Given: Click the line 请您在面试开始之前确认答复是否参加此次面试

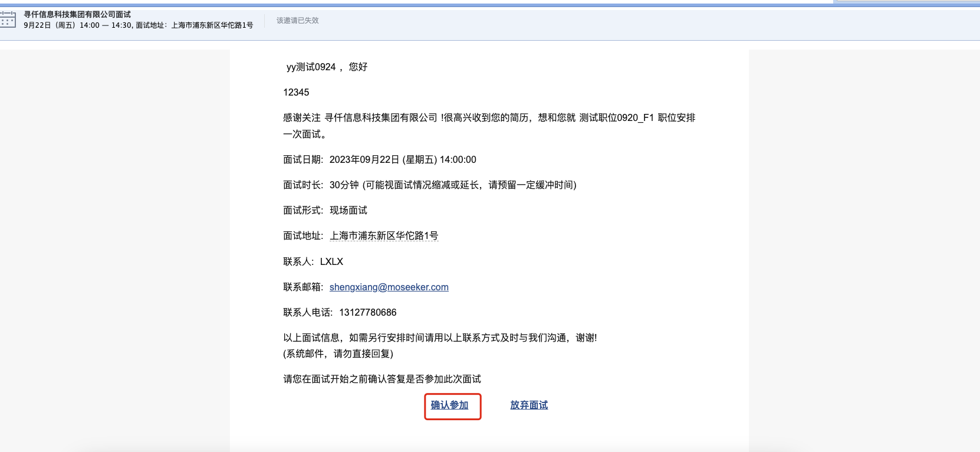Looking at the screenshot, I should (382, 379).
